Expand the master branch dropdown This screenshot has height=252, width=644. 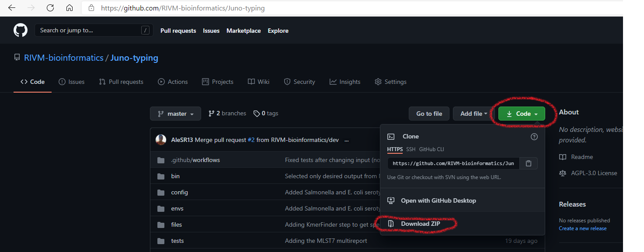175,114
